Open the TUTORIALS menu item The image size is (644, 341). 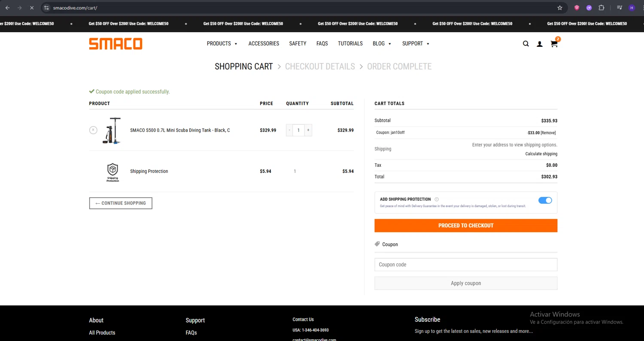click(x=350, y=44)
